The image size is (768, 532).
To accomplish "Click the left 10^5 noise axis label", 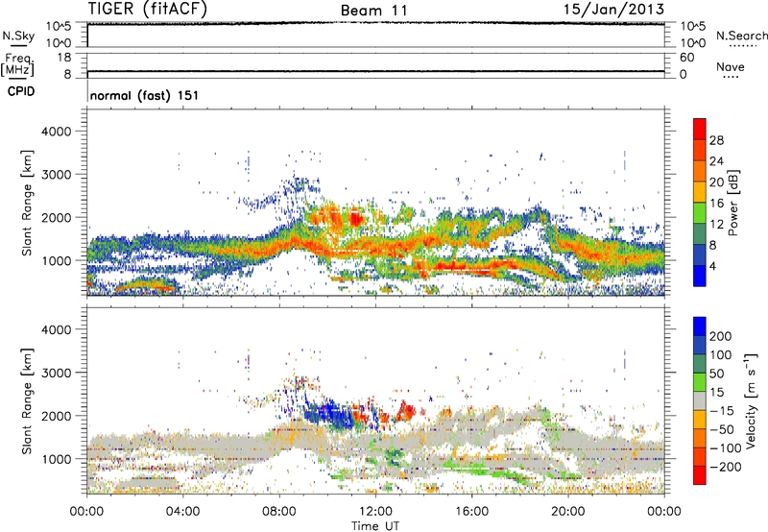I will point(59,26).
